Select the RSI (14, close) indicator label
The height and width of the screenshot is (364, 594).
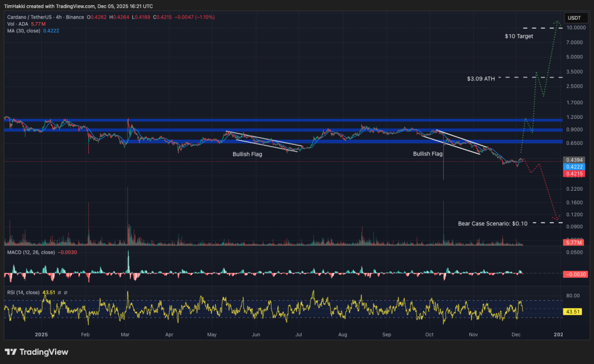pos(23,293)
